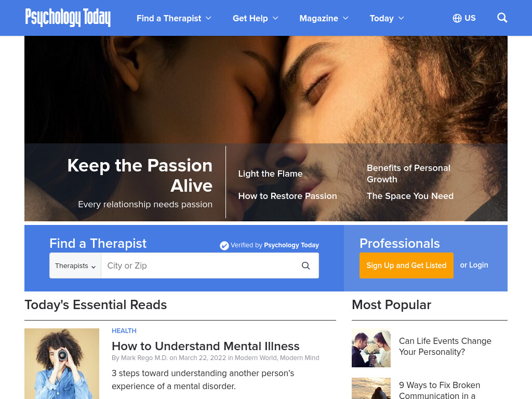This screenshot has width=532, height=399.
Task: Click Sign Up and Get Listed button
Action: 406,265
